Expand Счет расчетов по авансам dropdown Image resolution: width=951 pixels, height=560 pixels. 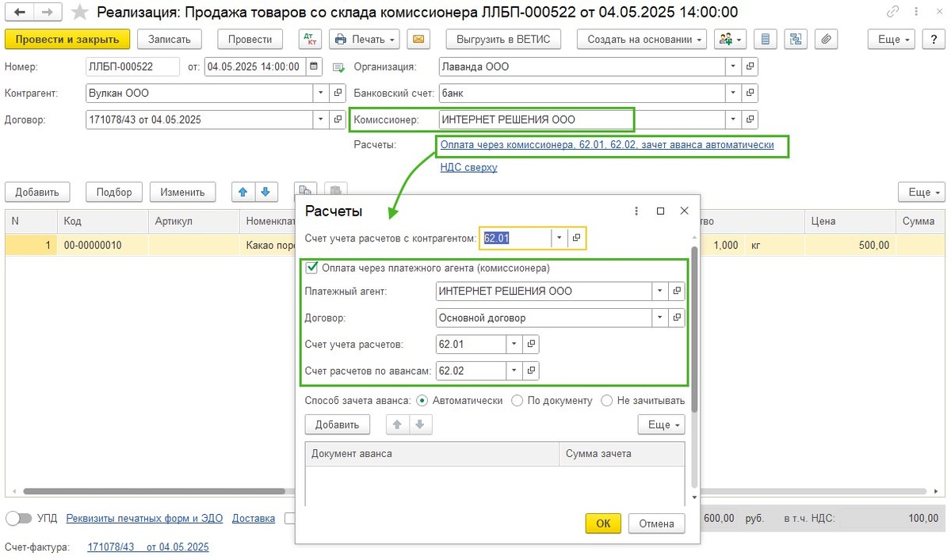[514, 370]
